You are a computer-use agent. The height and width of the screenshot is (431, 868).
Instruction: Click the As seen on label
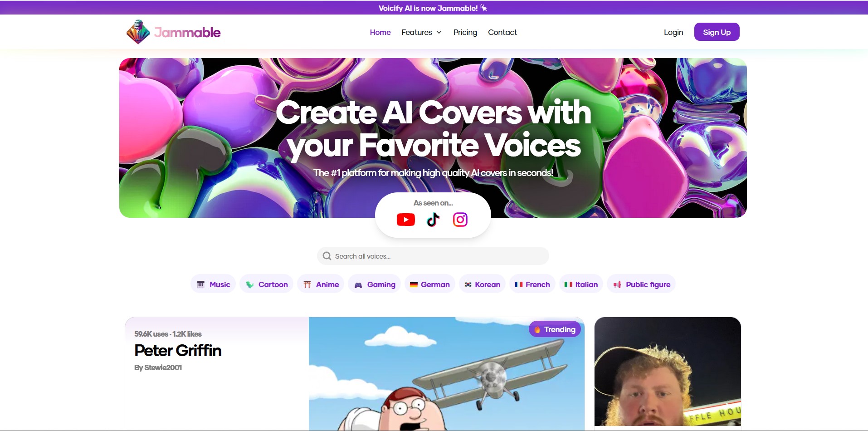[433, 203]
